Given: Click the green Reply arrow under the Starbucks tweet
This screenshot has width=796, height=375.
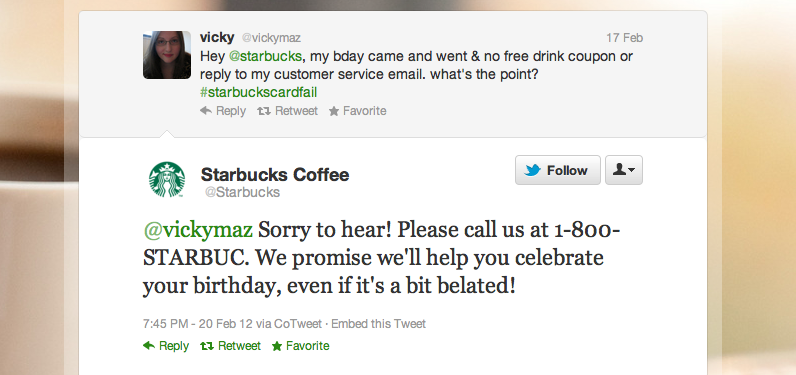Looking at the screenshot, I should (149, 346).
